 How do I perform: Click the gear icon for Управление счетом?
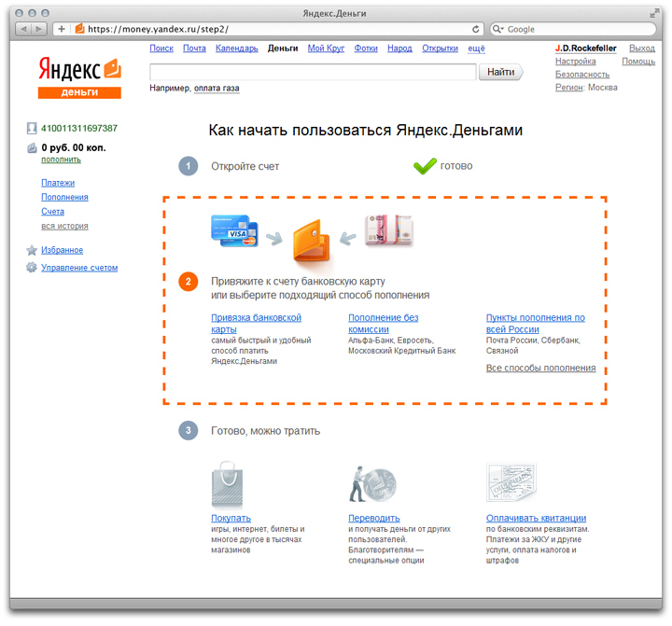(x=32, y=268)
